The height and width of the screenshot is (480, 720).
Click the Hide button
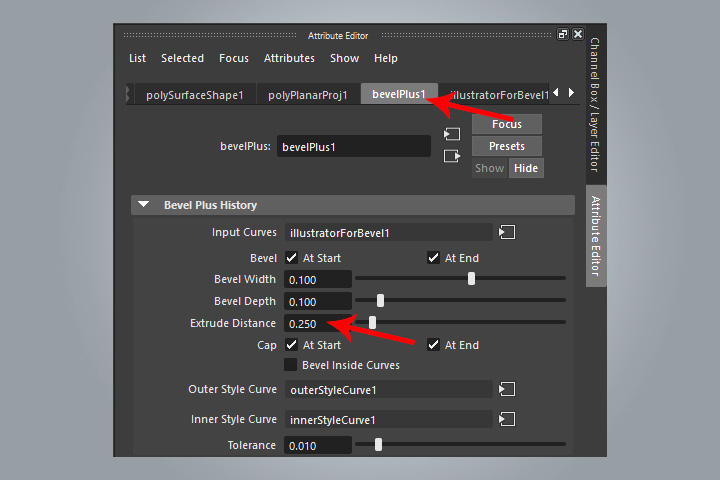coord(526,168)
